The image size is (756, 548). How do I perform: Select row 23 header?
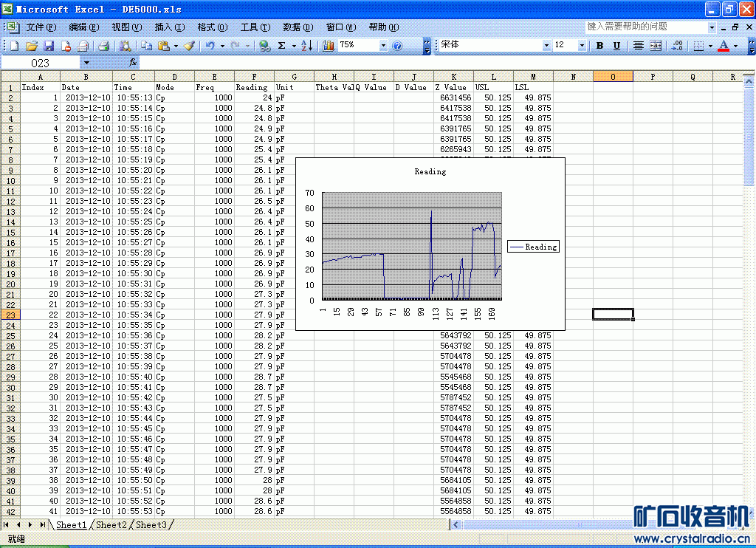pyautogui.click(x=10, y=315)
